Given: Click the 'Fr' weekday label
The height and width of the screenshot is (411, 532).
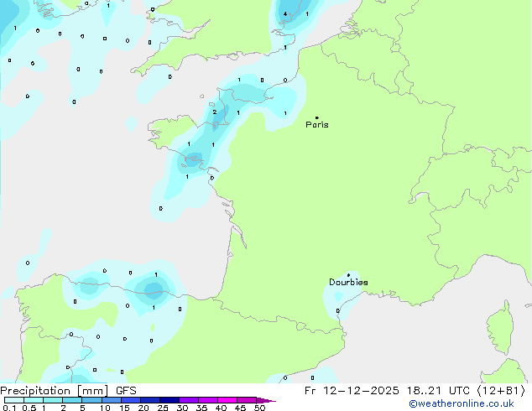Looking at the screenshot, I should coord(310,391).
